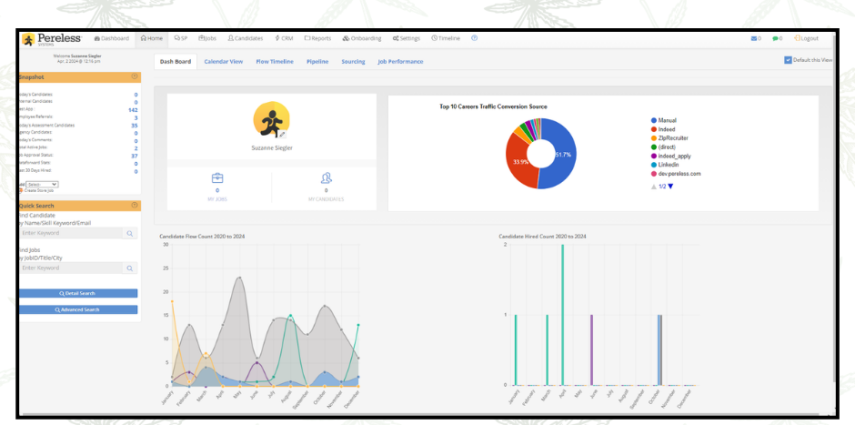
Task: Collapse the Quick Search panel
Action: coord(134,206)
